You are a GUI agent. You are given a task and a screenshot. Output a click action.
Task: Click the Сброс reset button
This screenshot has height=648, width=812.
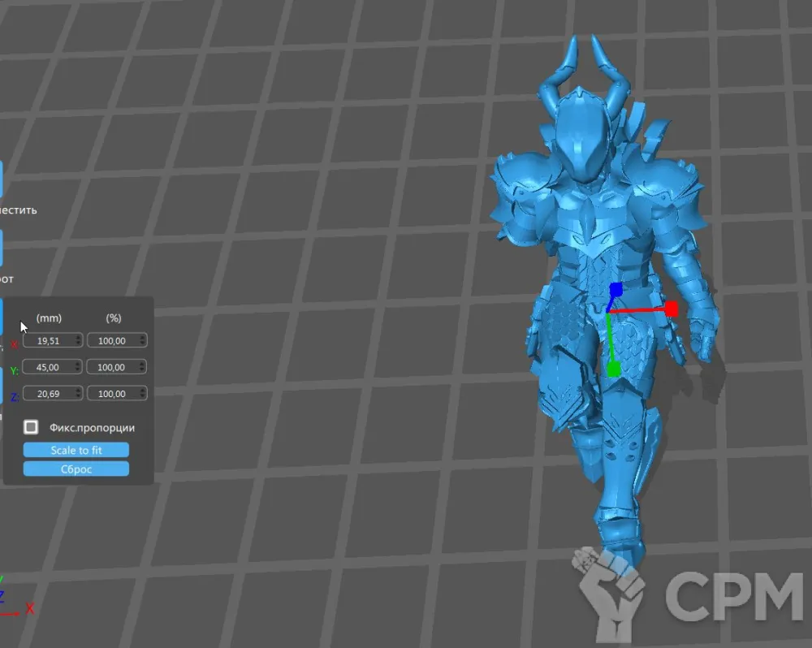(x=76, y=469)
